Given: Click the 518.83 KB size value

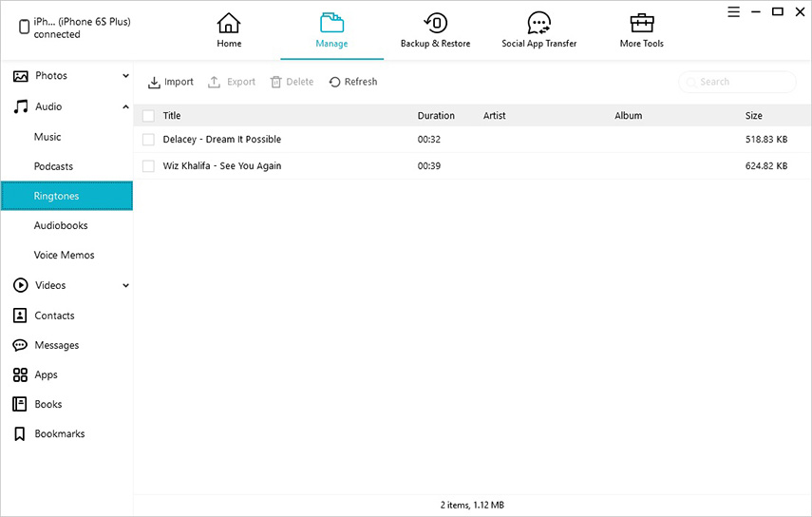Looking at the screenshot, I should (766, 140).
